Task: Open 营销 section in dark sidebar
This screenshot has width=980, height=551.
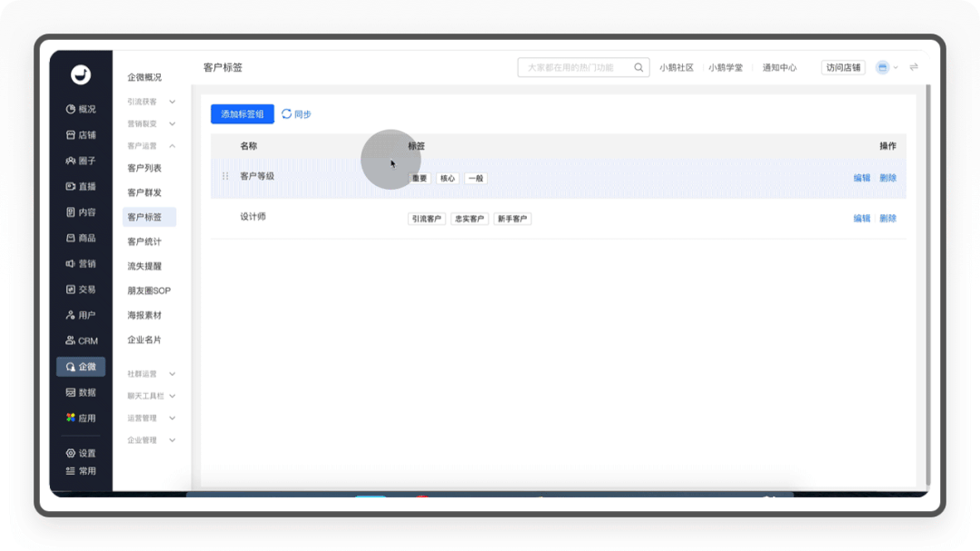Action: tap(81, 263)
